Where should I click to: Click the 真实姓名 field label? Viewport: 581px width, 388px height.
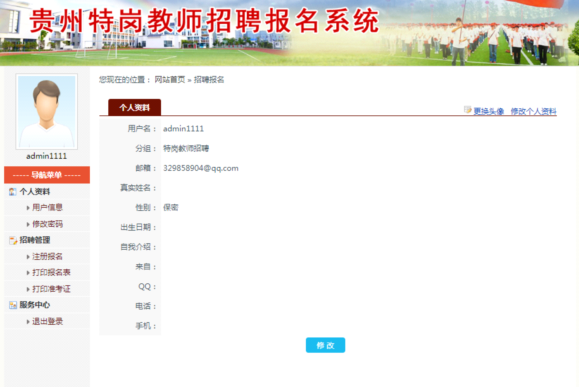[138, 188]
